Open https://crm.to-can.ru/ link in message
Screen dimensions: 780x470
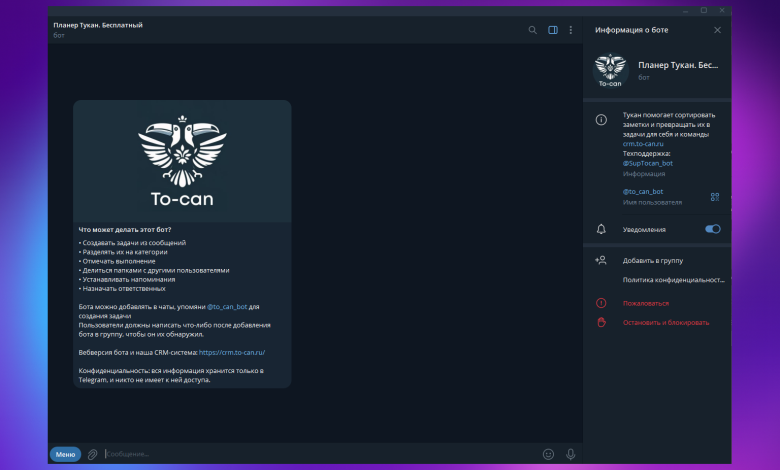(x=231, y=352)
